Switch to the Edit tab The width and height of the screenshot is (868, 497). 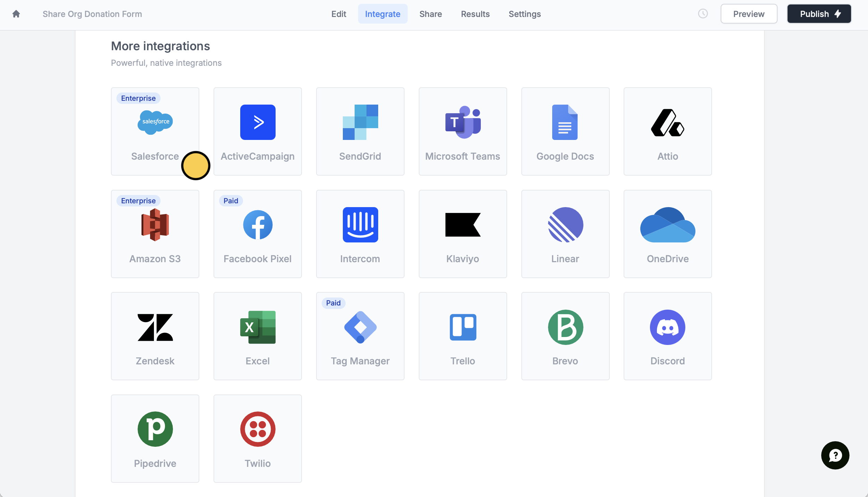click(338, 14)
